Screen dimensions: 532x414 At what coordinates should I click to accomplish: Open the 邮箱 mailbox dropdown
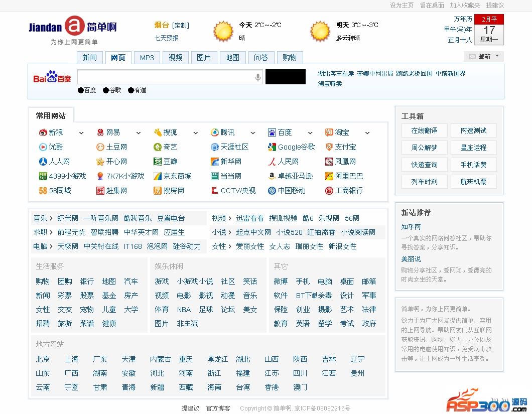[x=484, y=56]
